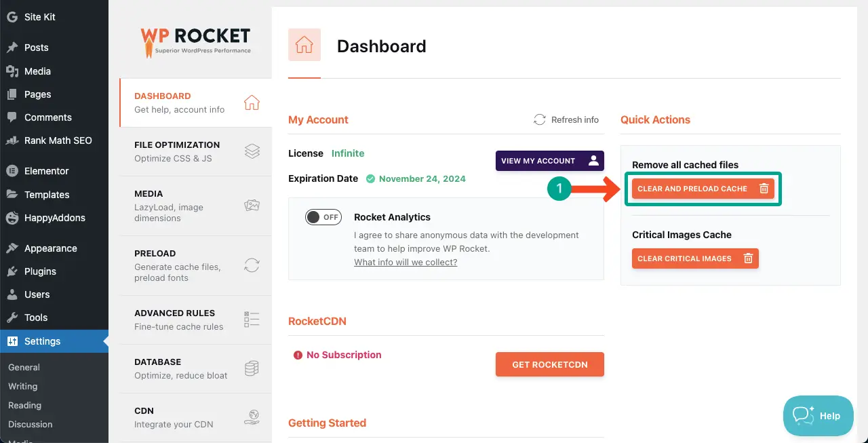Click View My Account button
The height and width of the screenshot is (443, 868).
(x=550, y=161)
